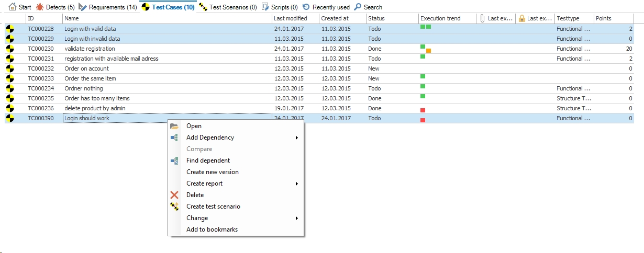Expand the Create report submenu arrow
Image resolution: width=644 pixels, height=253 pixels.
click(x=296, y=183)
